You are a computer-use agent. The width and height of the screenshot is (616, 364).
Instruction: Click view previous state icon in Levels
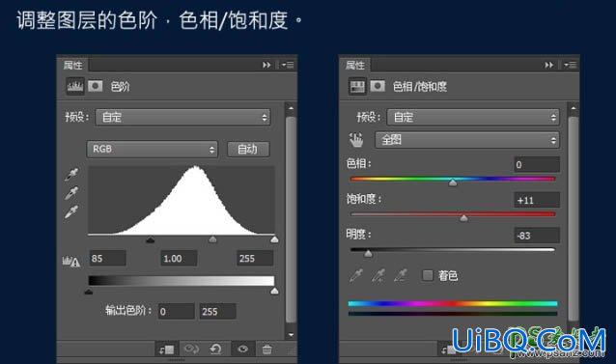(x=191, y=349)
